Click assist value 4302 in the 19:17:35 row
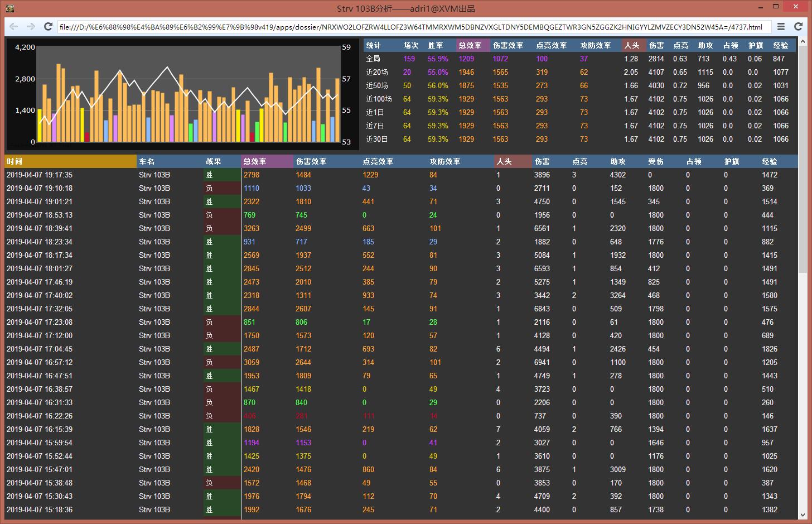The width and height of the screenshot is (812, 524). pyautogui.click(x=618, y=175)
